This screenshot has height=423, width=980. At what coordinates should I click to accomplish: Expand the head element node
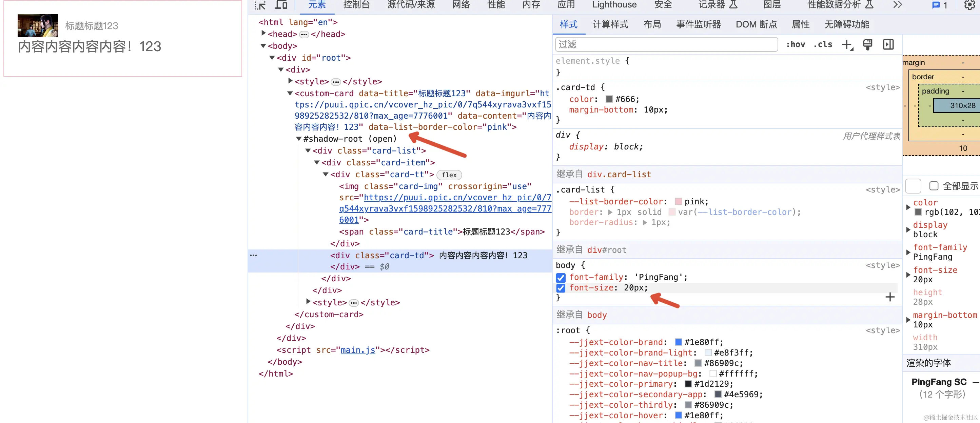(x=263, y=34)
